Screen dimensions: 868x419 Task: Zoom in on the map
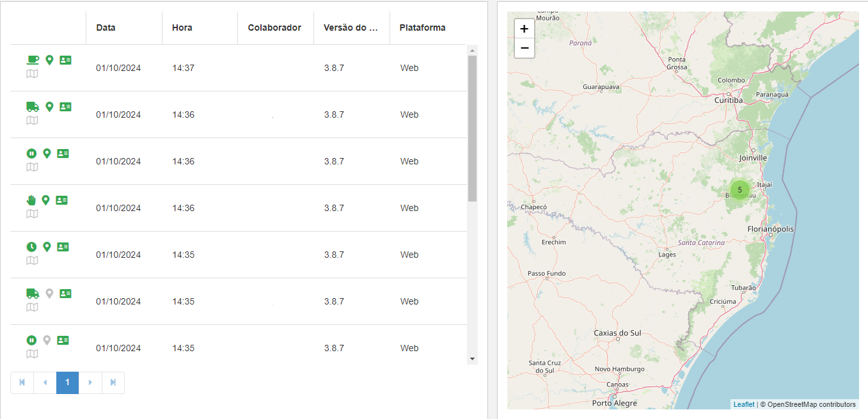point(525,29)
